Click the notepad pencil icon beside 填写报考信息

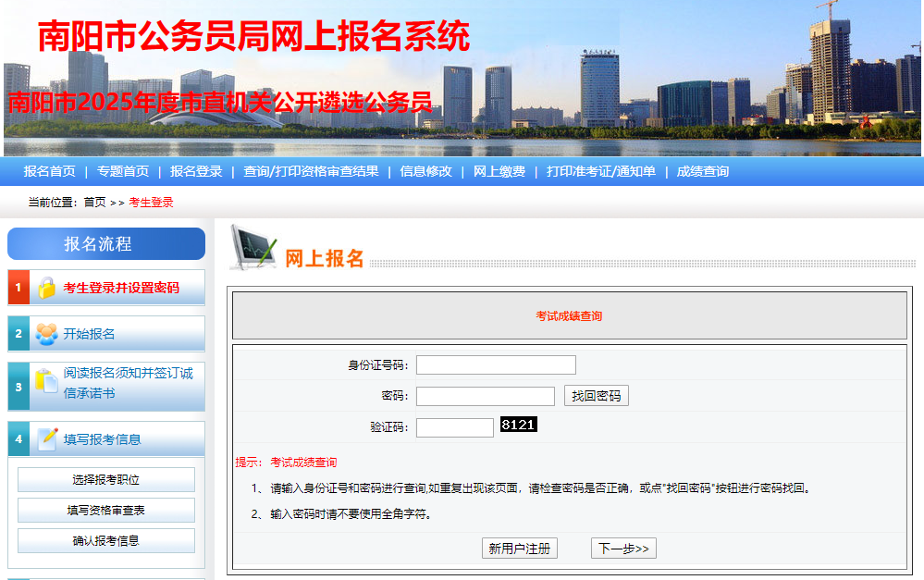tap(47, 439)
